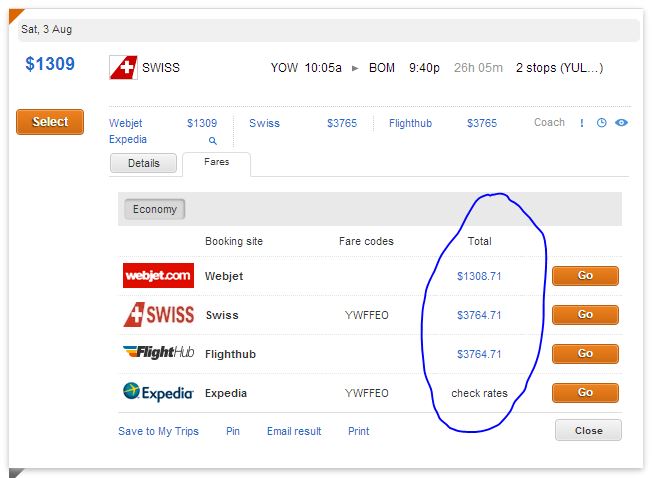
Task: Click the clock icon in fare row
Action: pyautogui.click(x=601, y=123)
